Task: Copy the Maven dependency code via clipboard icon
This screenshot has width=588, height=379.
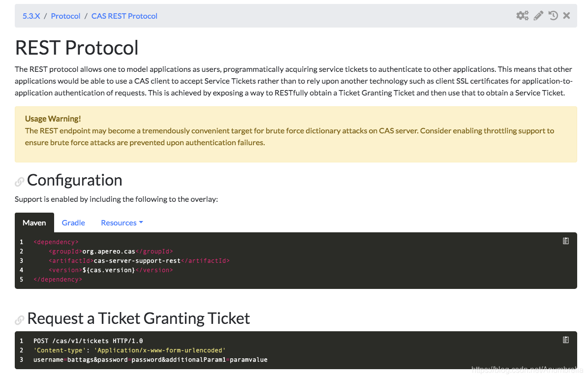Action: point(566,241)
